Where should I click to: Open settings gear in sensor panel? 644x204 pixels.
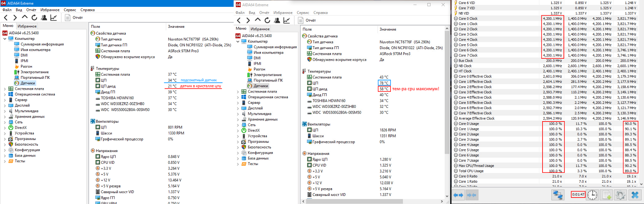click(x=620, y=195)
